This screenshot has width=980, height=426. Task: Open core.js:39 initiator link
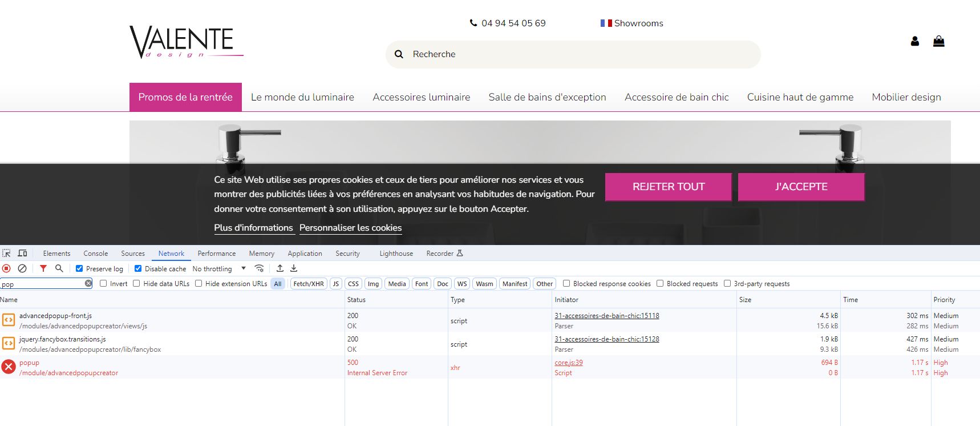click(569, 363)
